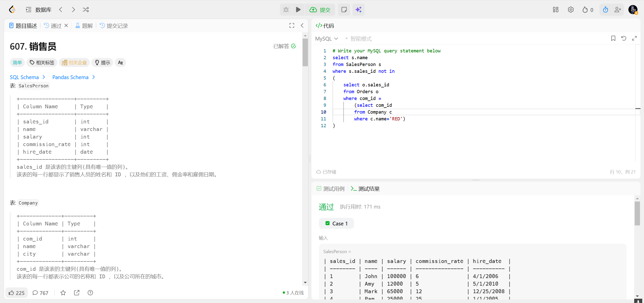This screenshot has width=644, height=303.
Task: Pick a random problem shuffle icon
Action: [86, 10]
